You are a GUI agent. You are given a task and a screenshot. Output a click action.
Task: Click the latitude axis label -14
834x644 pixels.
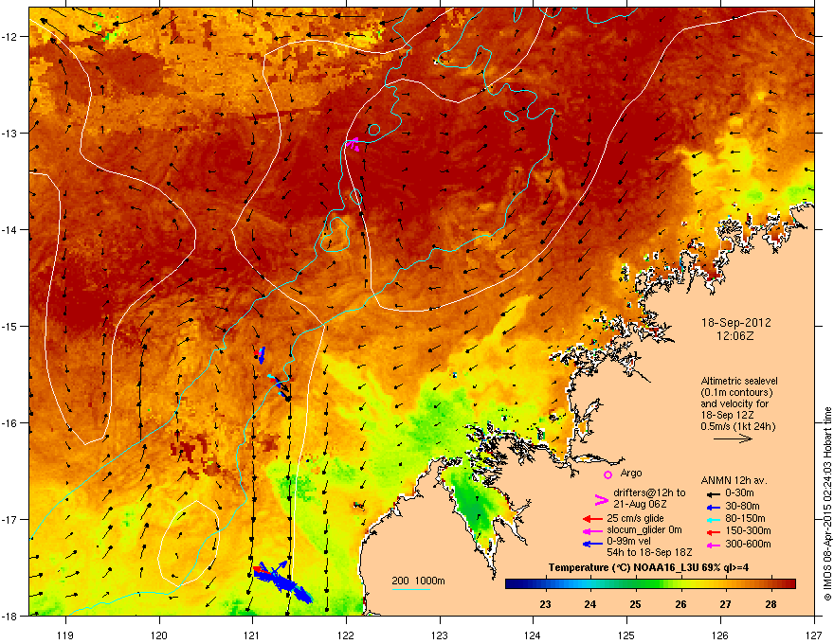9,229
